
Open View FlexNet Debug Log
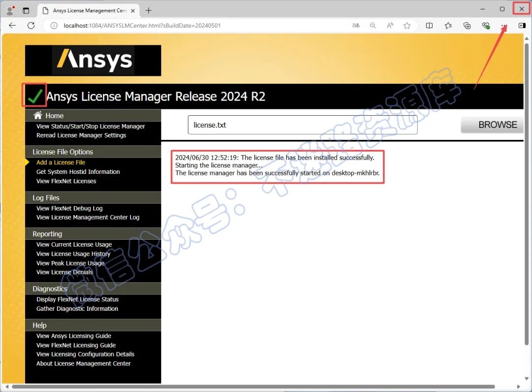pyautogui.click(x=69, y=208)
